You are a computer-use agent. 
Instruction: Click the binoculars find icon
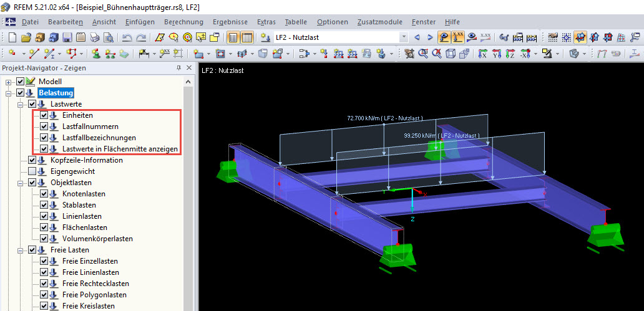(504, 38)
